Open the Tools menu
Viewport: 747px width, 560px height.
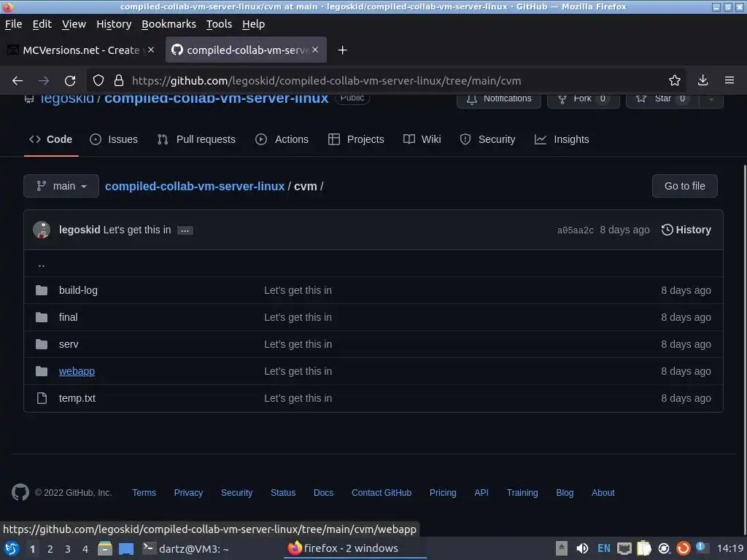pos(219,24)
